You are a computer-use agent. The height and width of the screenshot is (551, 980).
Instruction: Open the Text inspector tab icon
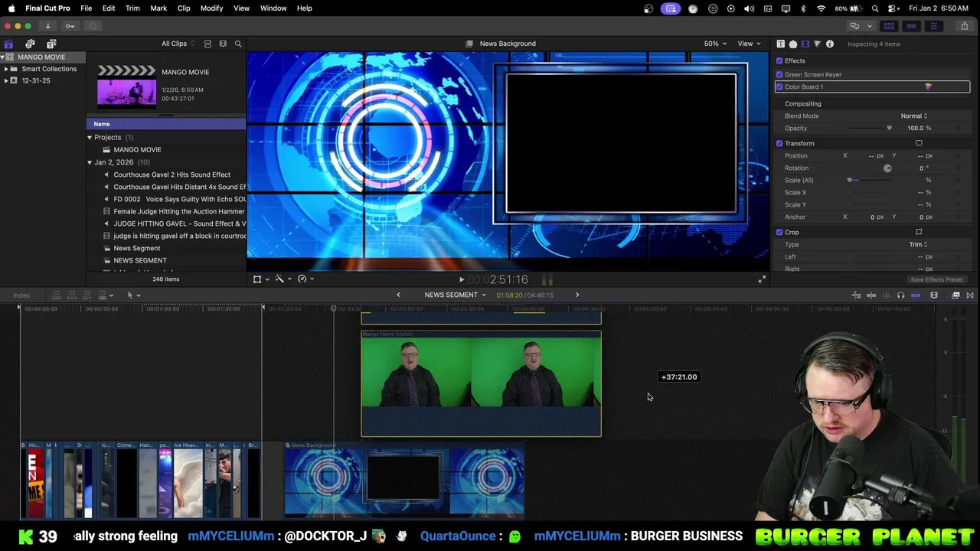pyautogui.click(x=780, y=44)
